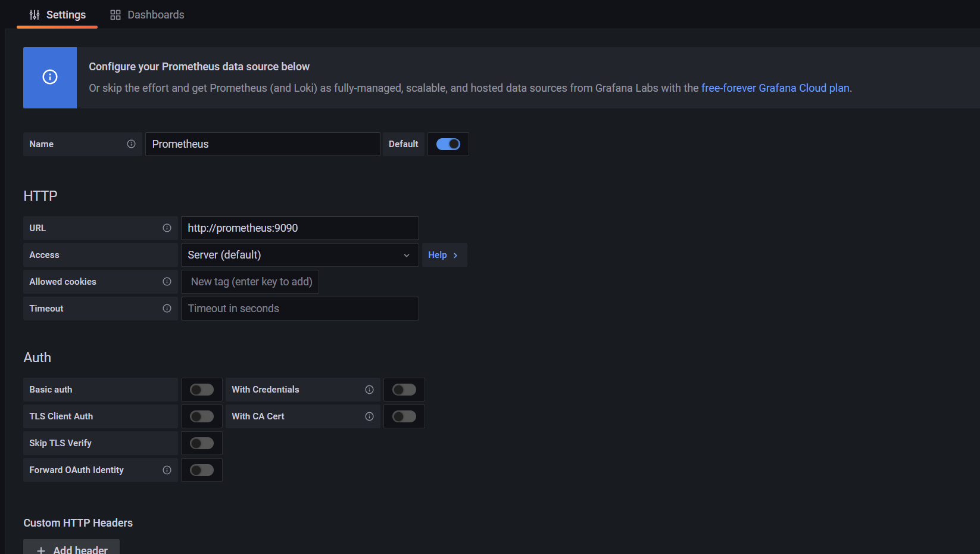Enable the Basic auth switch
This screenshot has height=554, width=980.
coord(202,390)
